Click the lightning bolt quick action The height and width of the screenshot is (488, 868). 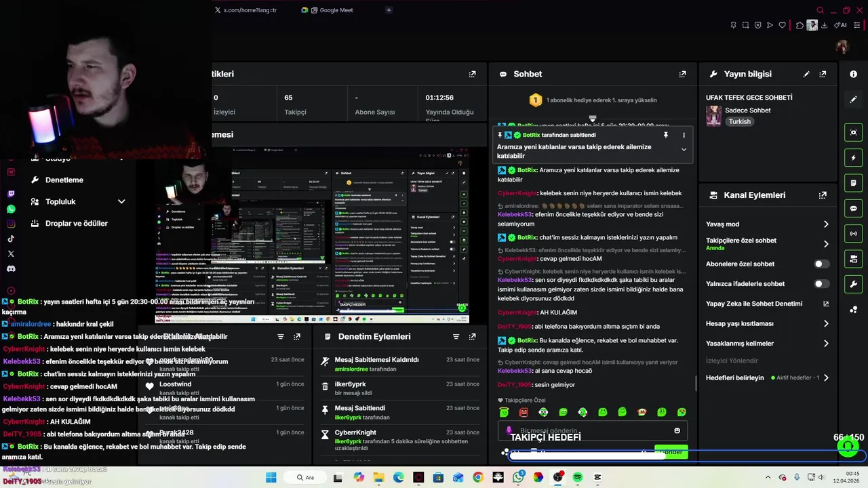853,158
